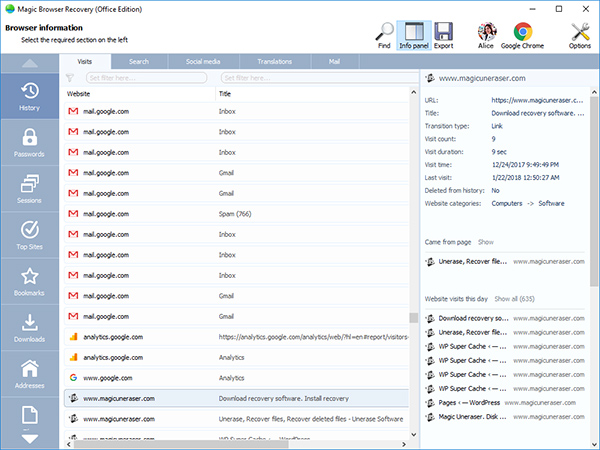Open the Passwords section in sidebar
600x450 pixels.
pyautogui.click(x=29, y=142)
